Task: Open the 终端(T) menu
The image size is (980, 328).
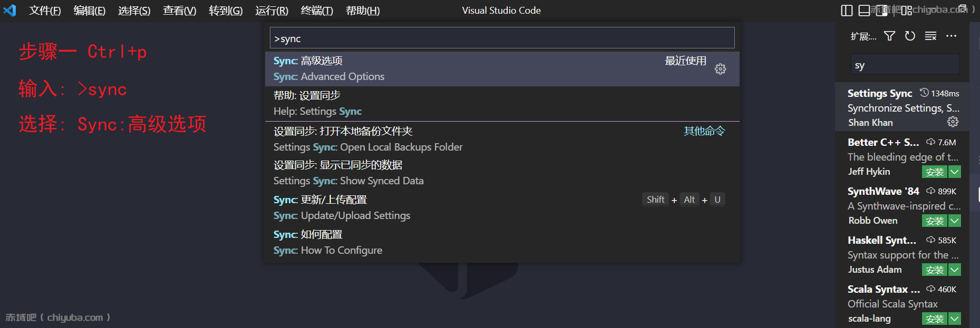Action: click(317, 11)
